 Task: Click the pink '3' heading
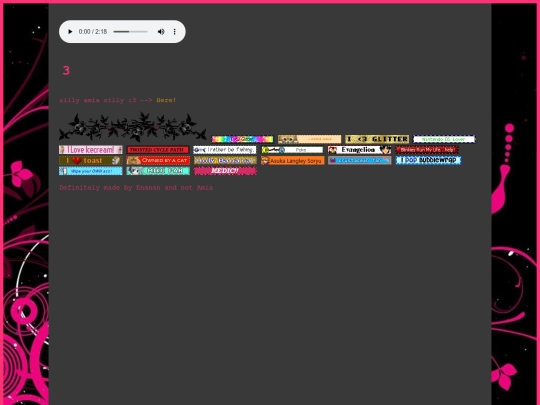tap(66, 70)
